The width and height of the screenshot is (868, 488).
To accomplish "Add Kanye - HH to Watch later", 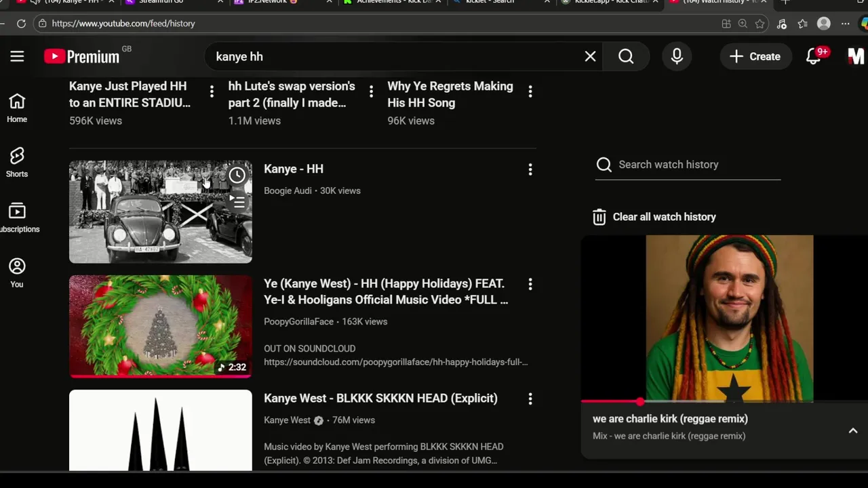I will click(x=237, y=176).
